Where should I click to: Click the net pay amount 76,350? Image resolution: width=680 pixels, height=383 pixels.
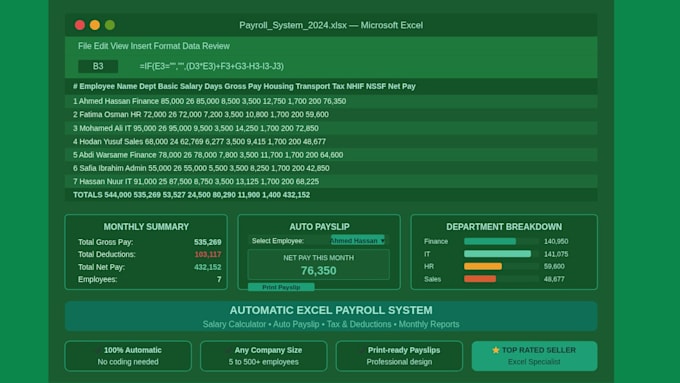318,271
